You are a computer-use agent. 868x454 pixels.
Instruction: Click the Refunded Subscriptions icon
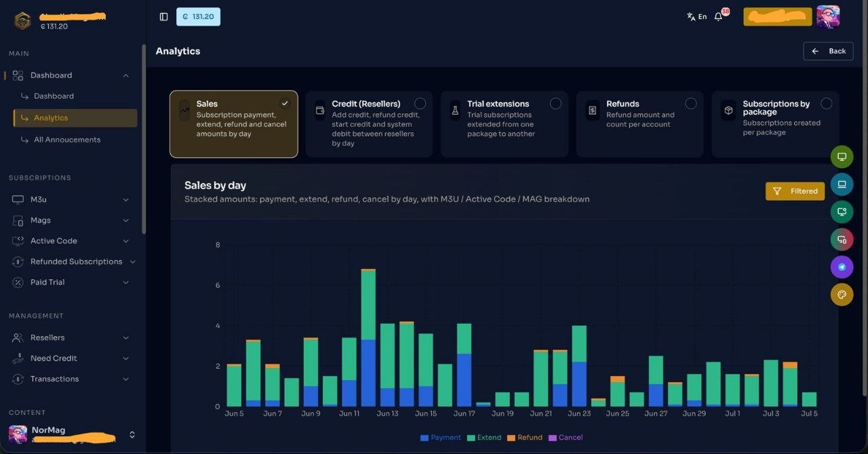pos(18,262)
